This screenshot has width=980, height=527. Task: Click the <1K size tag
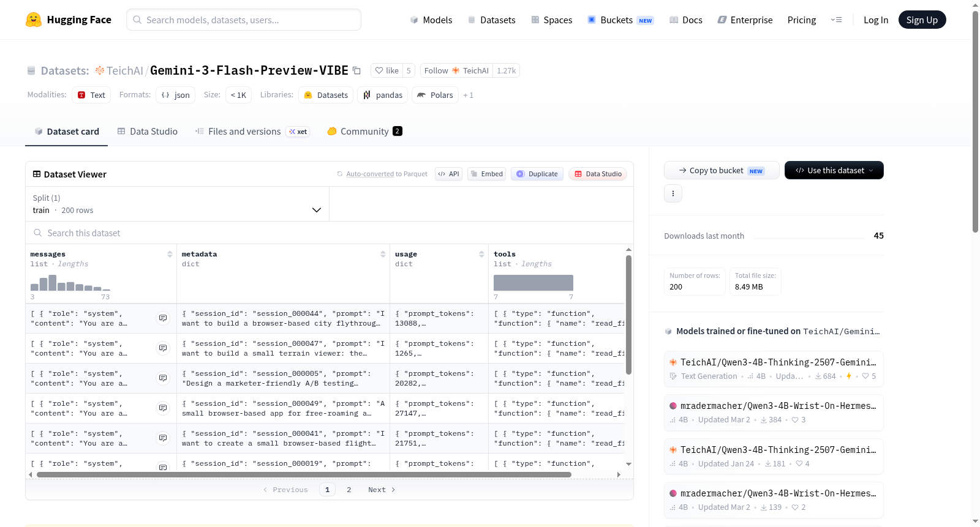pos(238,95)
